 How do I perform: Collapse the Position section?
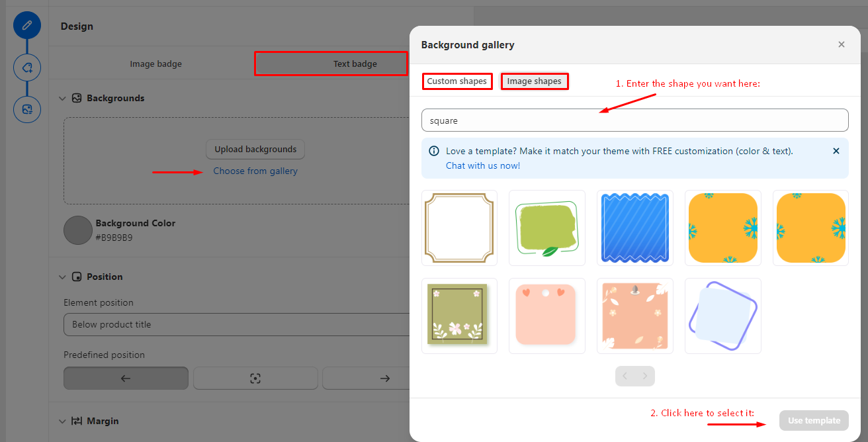(x=63, y=277)
